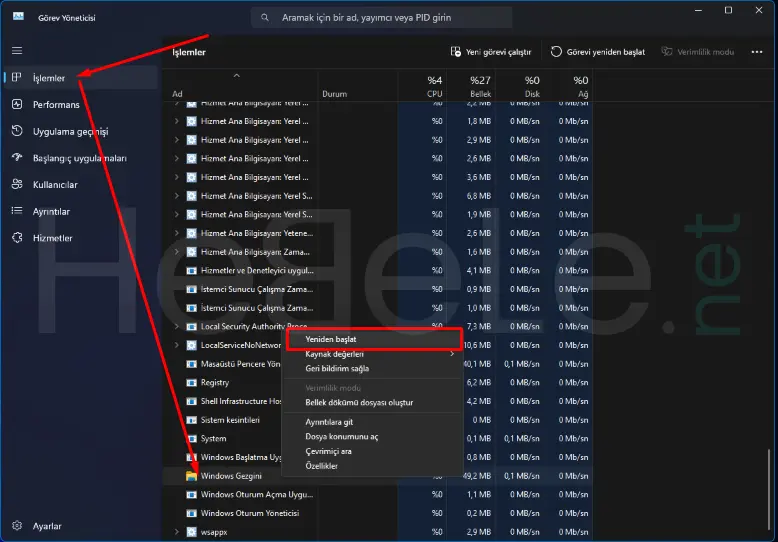Click the LocalServiceNoNetwork gear icon
The height and width of the screenshot is (542, 778).
click(x=192, y=345)
